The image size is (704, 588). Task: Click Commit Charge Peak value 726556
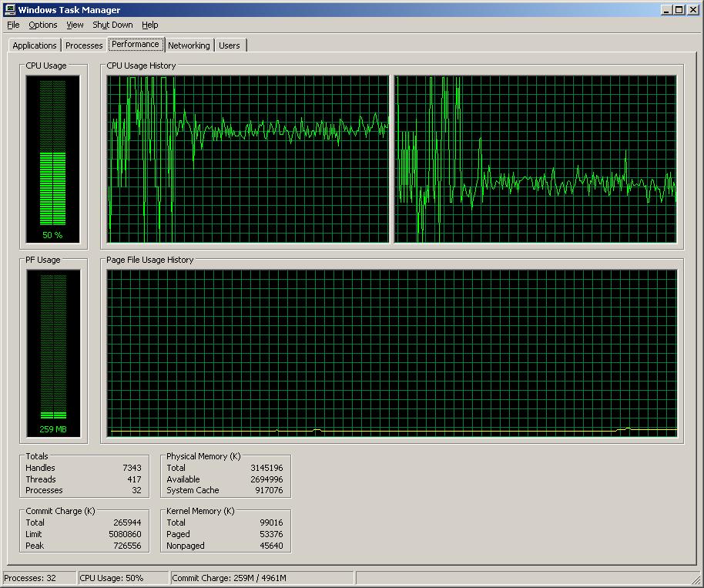[x=127, y=546]
